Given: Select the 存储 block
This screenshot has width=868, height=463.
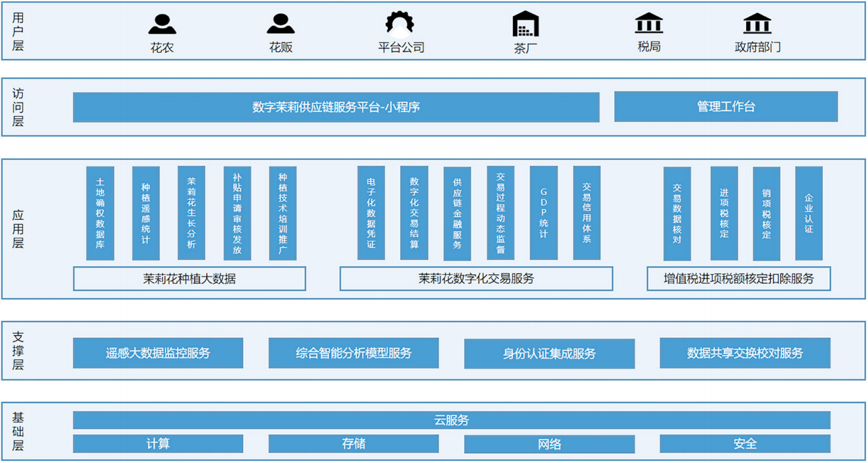Looking at the screenshot, I should (354, 444).
